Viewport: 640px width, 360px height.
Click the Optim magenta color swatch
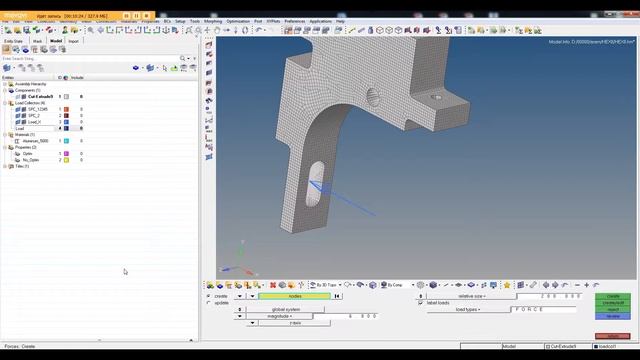(x=66, y=153)
